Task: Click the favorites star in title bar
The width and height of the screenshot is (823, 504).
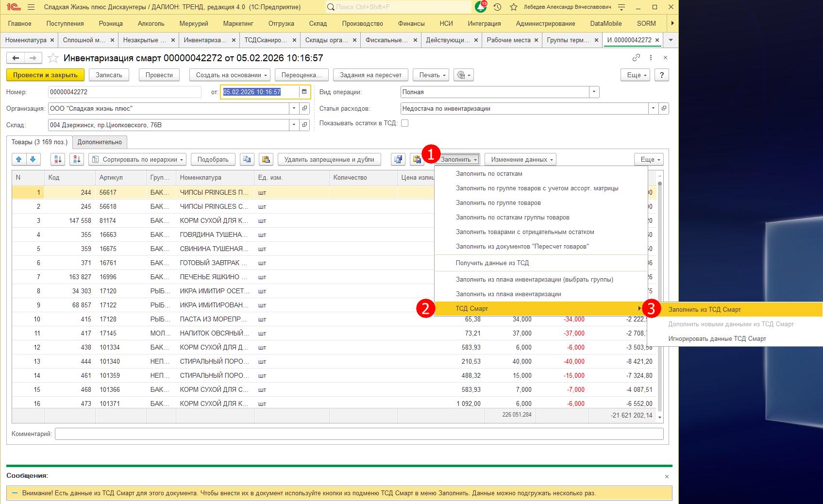Action: click(x=513, y=7)
